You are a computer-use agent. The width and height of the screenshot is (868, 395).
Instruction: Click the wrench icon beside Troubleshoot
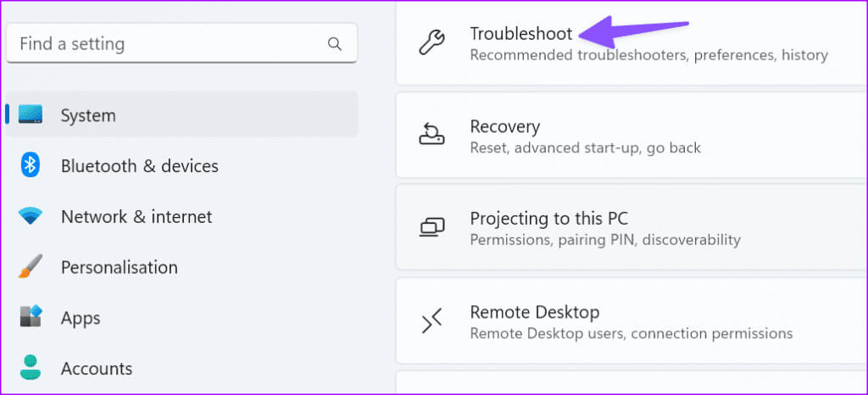(x=431, y=42)
